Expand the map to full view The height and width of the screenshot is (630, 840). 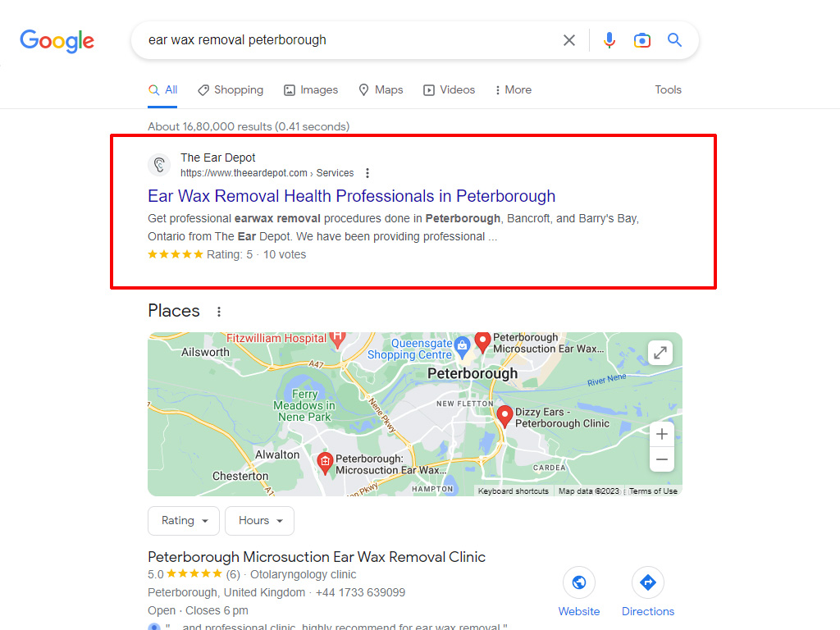[660, 353]
